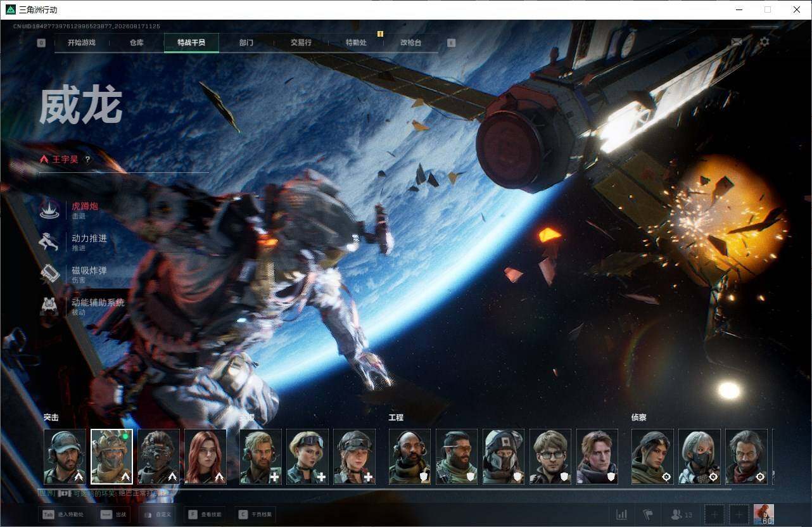
Task: Click the operator list horizontal scrollbar
Action: 388,489
